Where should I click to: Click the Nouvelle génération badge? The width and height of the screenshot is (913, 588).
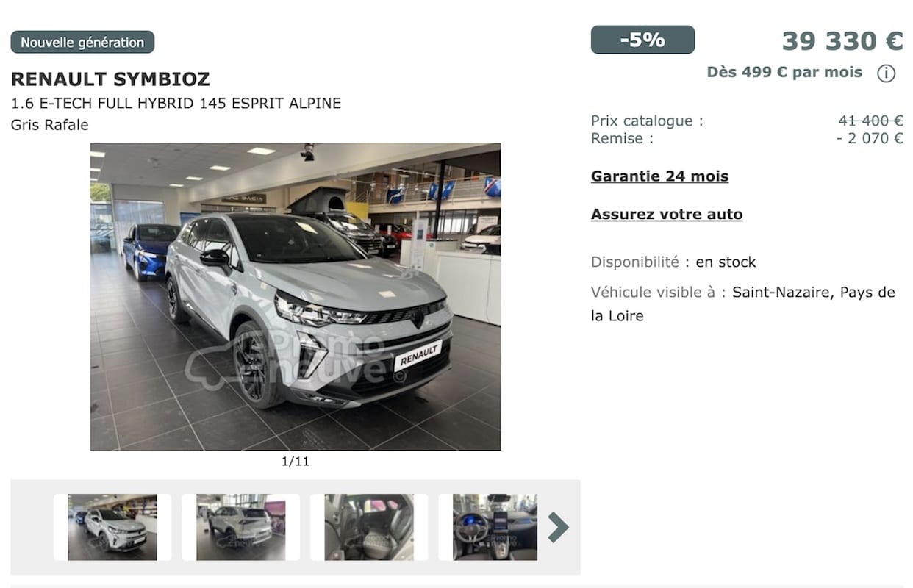tap(82, 42)
